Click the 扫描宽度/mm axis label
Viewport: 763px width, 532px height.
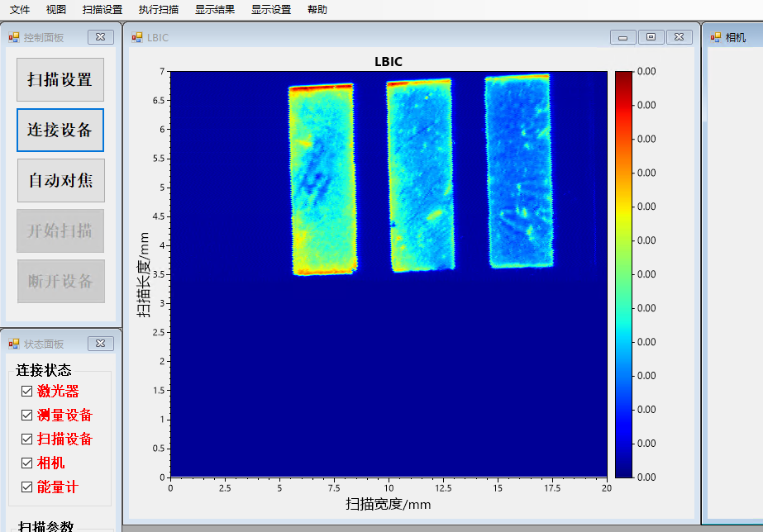389,504
